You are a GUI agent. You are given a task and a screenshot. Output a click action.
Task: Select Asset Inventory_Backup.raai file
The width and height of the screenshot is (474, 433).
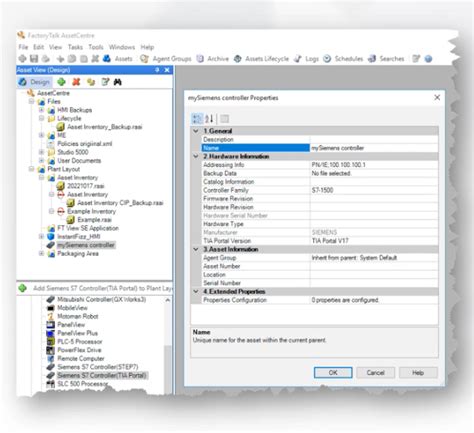pyautogui.click(x=105, y=127)
